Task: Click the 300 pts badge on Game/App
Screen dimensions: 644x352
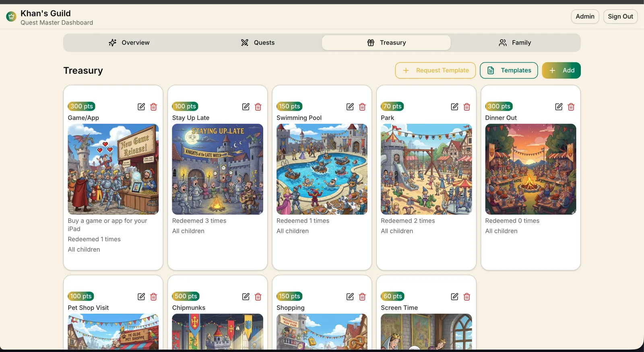Action: (x=82, y=106)
